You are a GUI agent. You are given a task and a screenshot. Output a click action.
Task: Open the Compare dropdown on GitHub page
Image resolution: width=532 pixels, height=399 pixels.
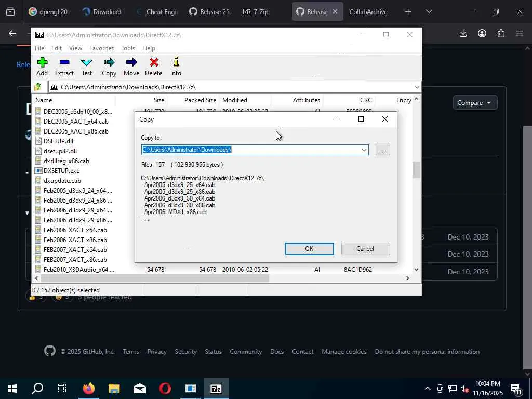(x=475, y=103)
